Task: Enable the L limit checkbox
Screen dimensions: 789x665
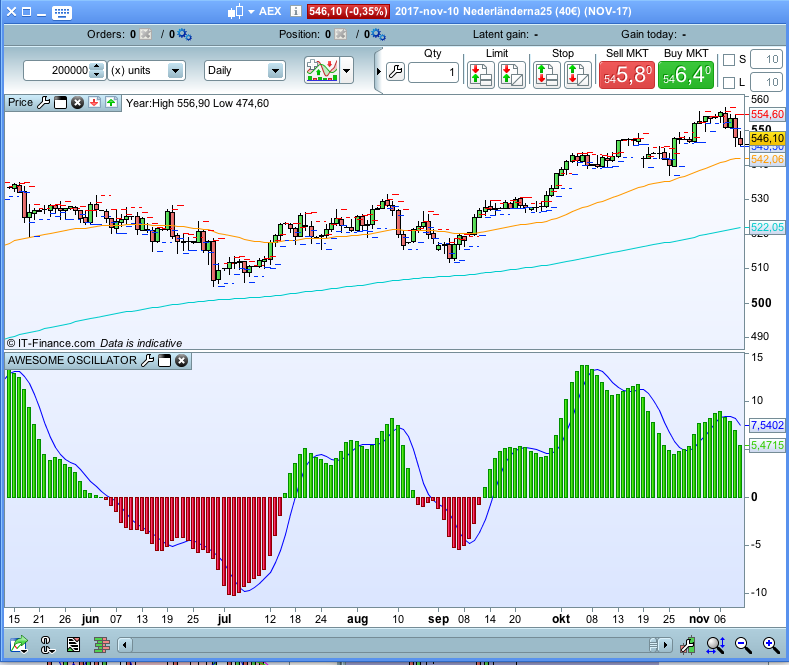Action: click(729, 82)
